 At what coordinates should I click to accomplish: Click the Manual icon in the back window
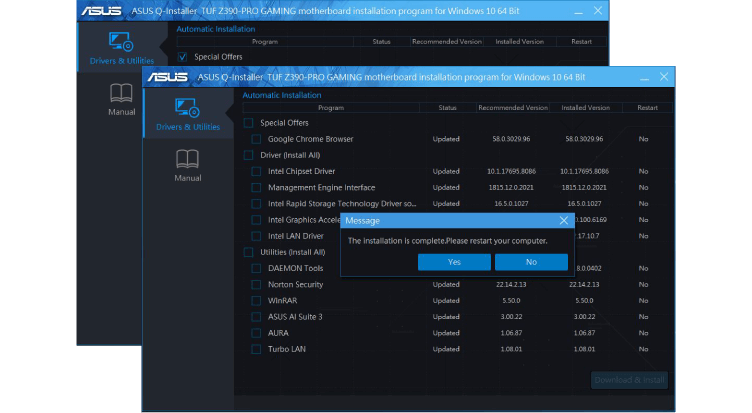click(121, 94)
